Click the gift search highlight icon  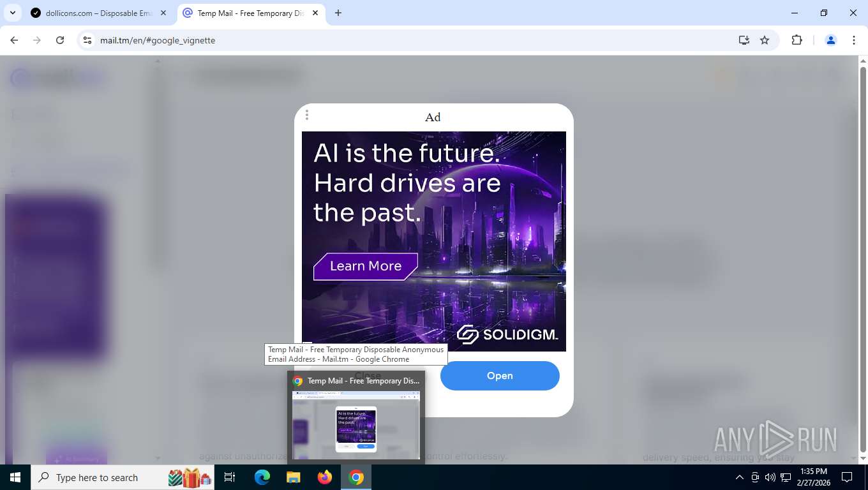190,477
